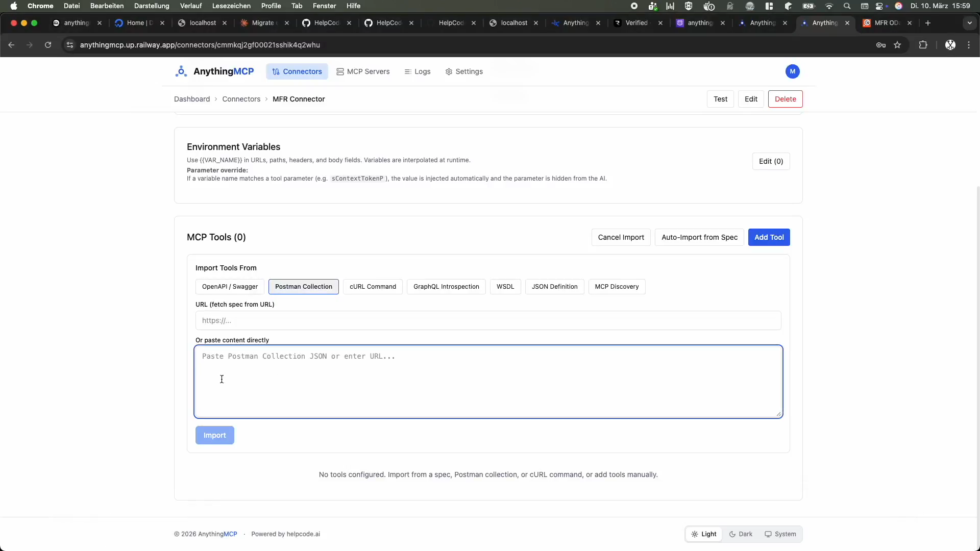Open the tab search dropdown arrow
980x551 pixels.
[x=970, y=23]
